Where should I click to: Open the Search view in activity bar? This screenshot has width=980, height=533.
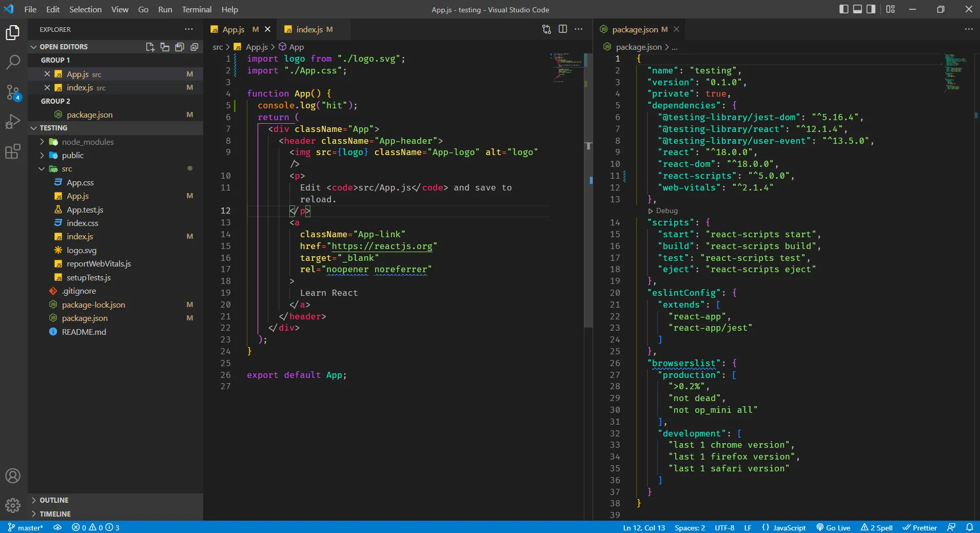[13, 63]
